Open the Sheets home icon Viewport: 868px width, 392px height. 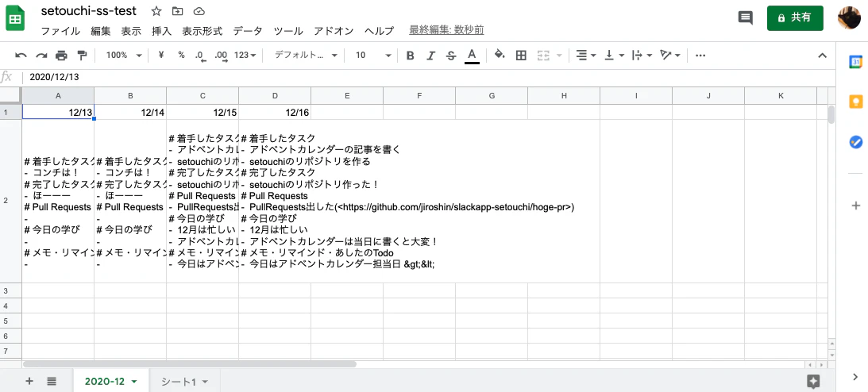16,19
